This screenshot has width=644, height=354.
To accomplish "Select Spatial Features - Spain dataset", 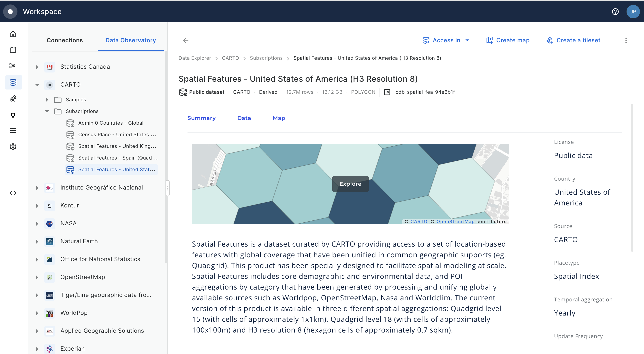I will [111, 158].
